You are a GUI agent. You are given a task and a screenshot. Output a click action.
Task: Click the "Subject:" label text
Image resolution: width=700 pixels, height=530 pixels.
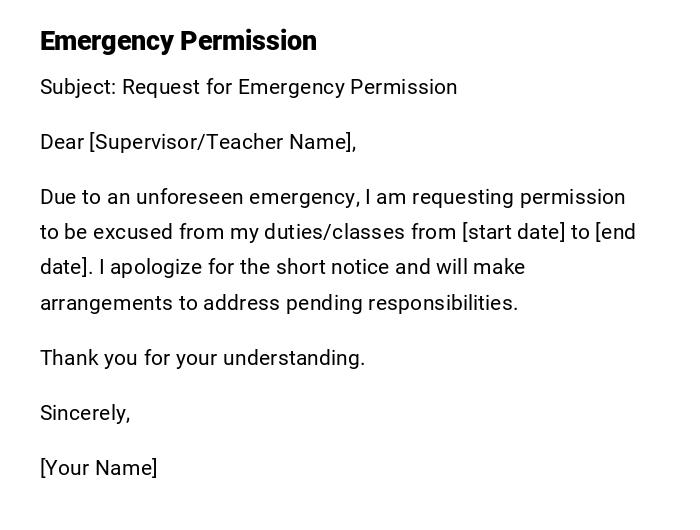78,87
